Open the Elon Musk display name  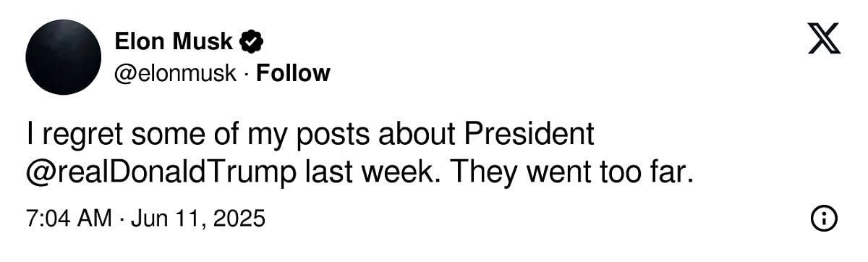pos(174,42)
